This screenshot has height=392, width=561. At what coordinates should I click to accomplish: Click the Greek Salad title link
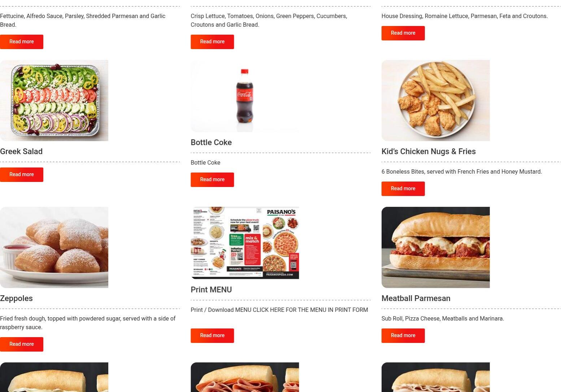(x=21, y=152)
